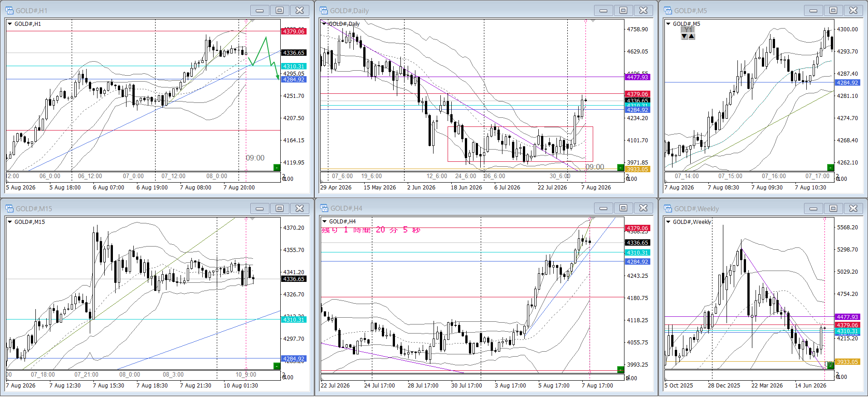Click the purple 4477.93 price label in Weekly
This screenshot has width=868, height=397.
pos(847,317)
